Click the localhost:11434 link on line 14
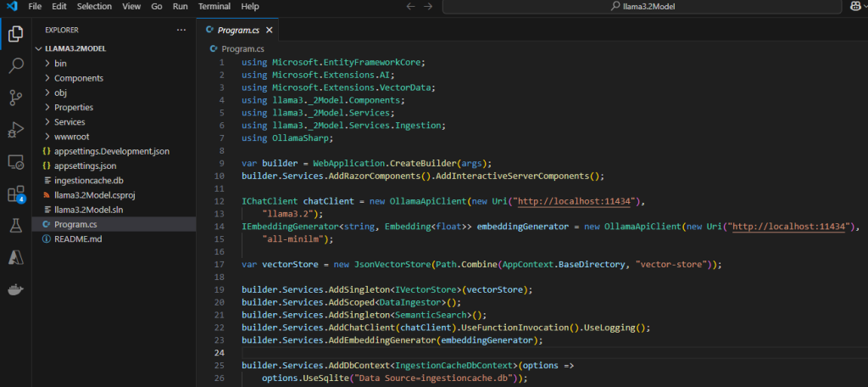 [791, 227]
